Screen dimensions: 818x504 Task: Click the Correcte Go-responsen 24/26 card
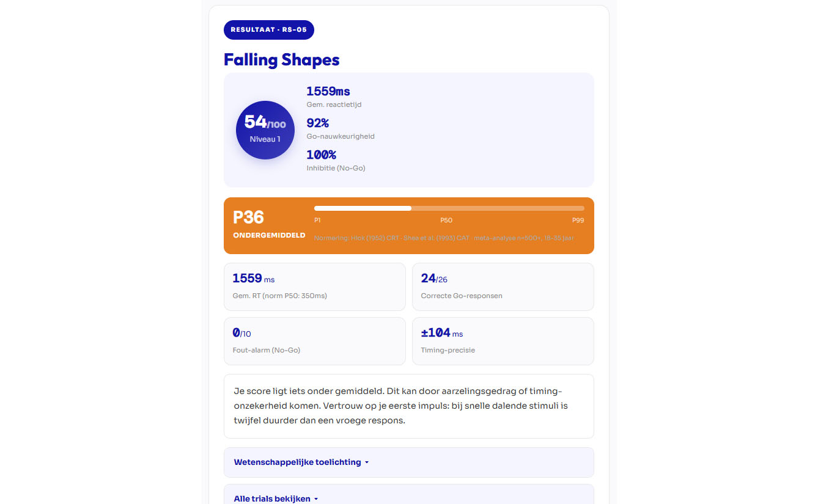pyautogui.click(x=503, y=287)
